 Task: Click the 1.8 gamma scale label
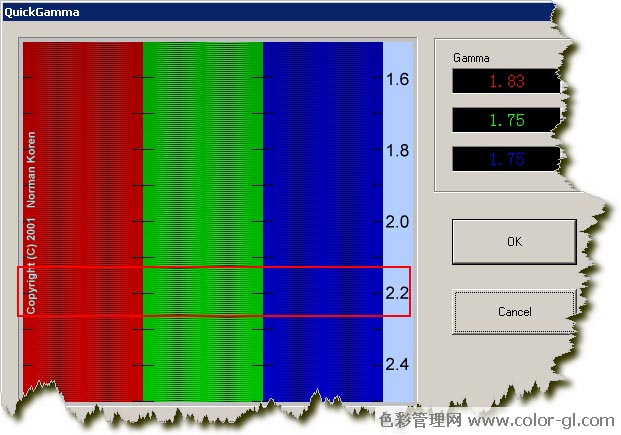point(397,150)
